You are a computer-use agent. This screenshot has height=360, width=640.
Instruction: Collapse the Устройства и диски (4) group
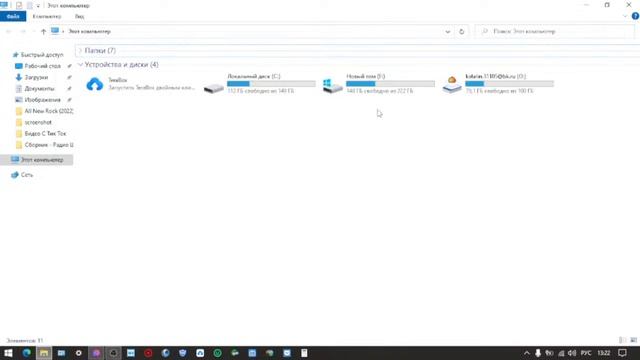(x=80, y=64)
